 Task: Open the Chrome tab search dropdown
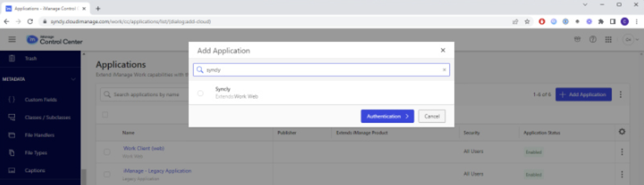[585, 4]
